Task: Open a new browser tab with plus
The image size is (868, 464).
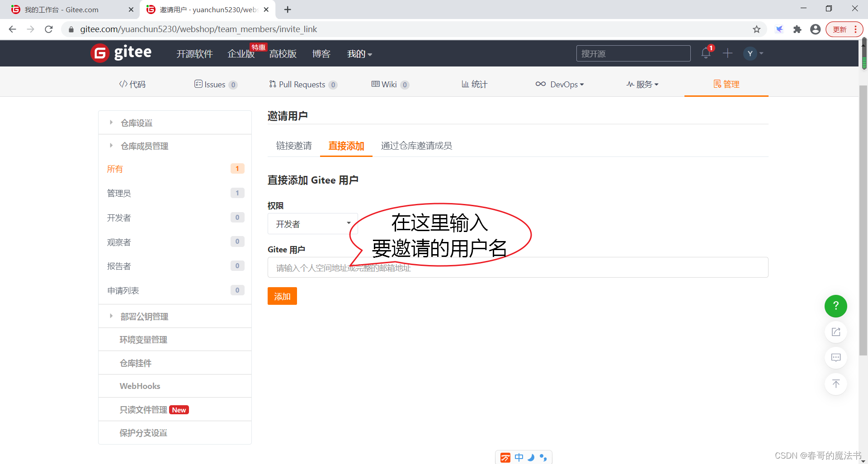Action: click(x=288, y=9)
